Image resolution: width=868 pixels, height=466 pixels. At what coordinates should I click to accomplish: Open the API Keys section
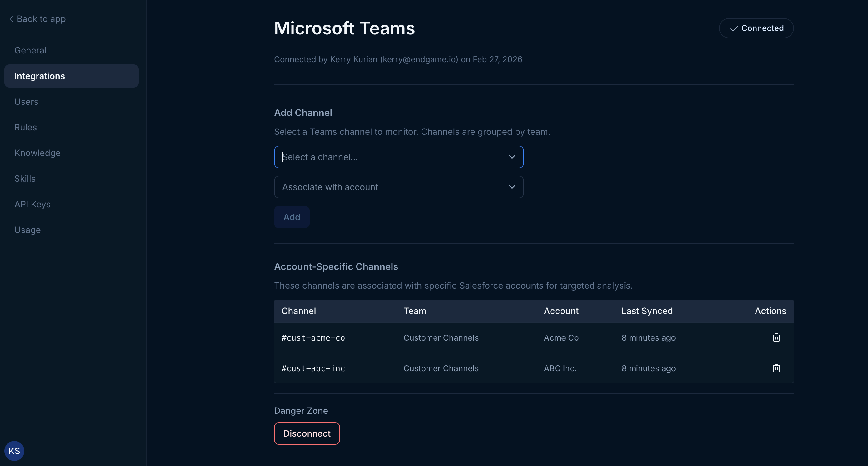[x=32, y=204]
